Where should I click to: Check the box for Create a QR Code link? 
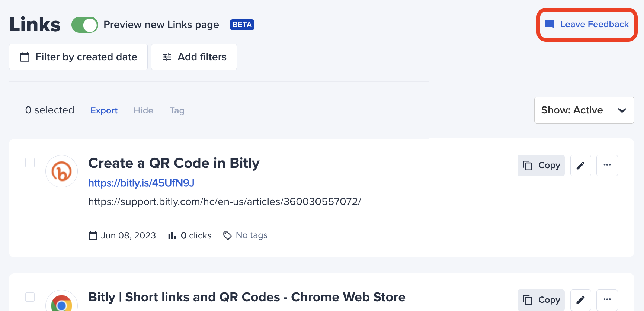tap(30, 163)
